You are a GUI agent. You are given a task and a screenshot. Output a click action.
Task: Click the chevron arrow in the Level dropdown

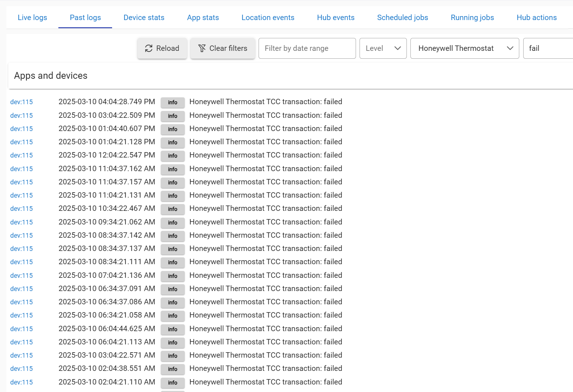398,48
